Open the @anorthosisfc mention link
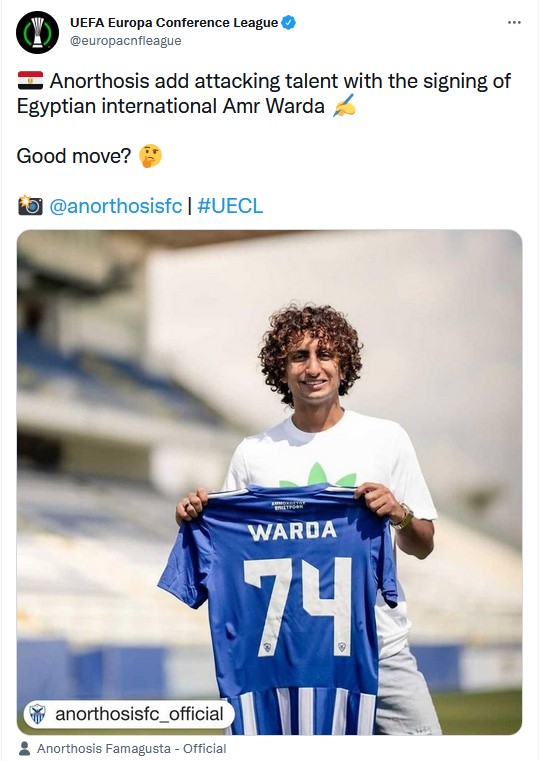The width and height of the screenshot is (539, 761). tap(115, 206)
